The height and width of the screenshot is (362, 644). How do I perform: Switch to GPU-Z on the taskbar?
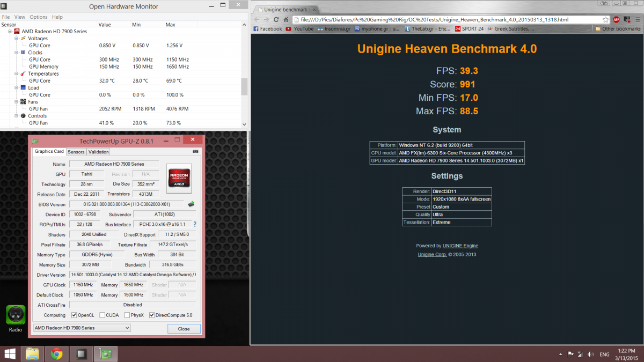pos(106,354)
